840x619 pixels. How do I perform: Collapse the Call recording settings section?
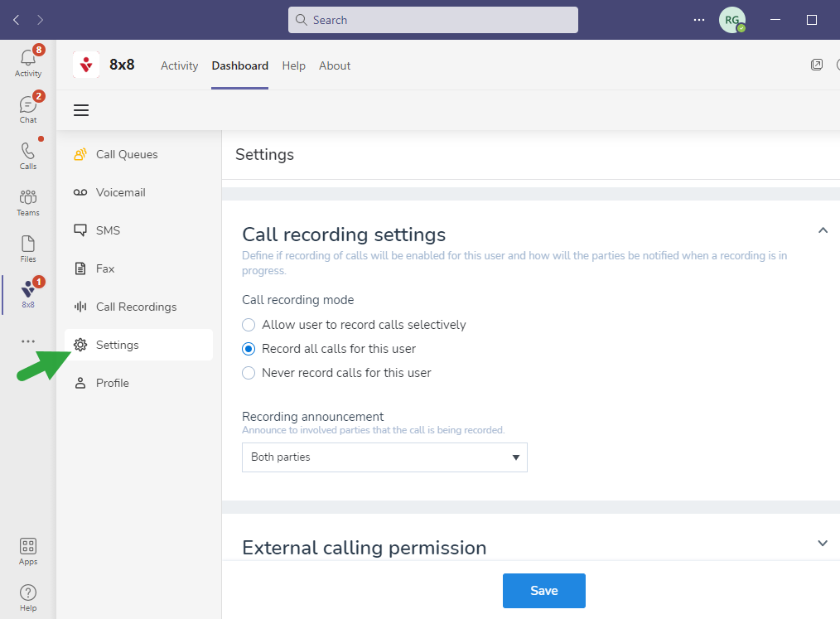pos(823,230)
